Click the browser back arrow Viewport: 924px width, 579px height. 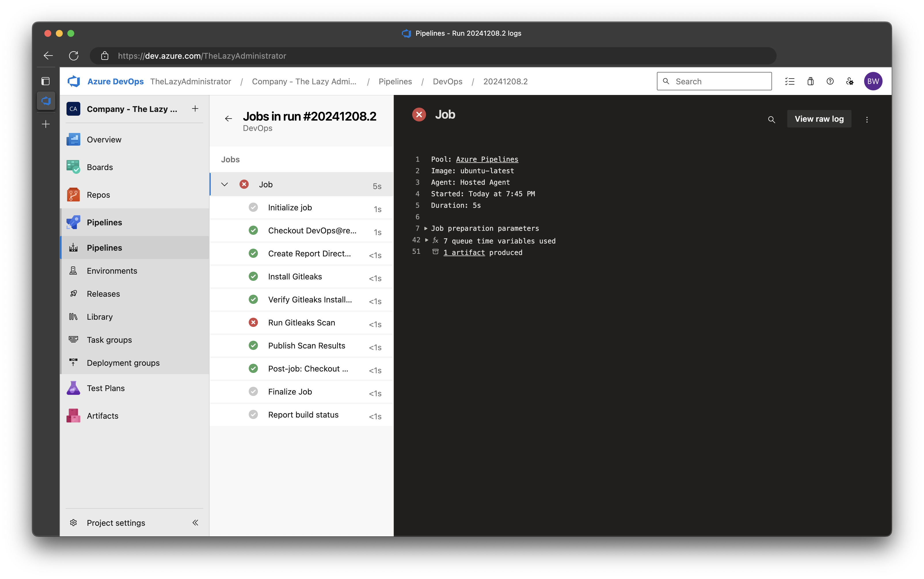coord(48,56)
